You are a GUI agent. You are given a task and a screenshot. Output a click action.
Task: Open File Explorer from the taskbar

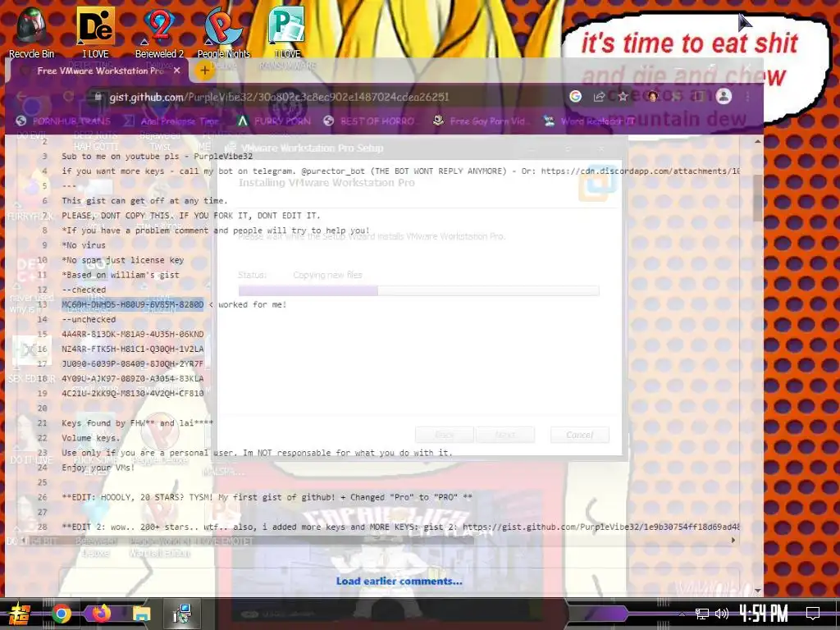click(x=141, y=614)
